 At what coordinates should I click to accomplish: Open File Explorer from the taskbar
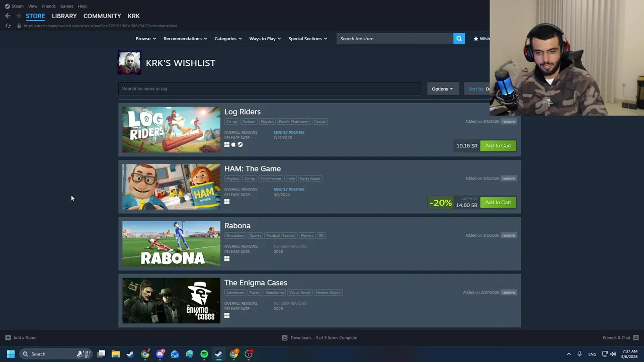point(116,354)
